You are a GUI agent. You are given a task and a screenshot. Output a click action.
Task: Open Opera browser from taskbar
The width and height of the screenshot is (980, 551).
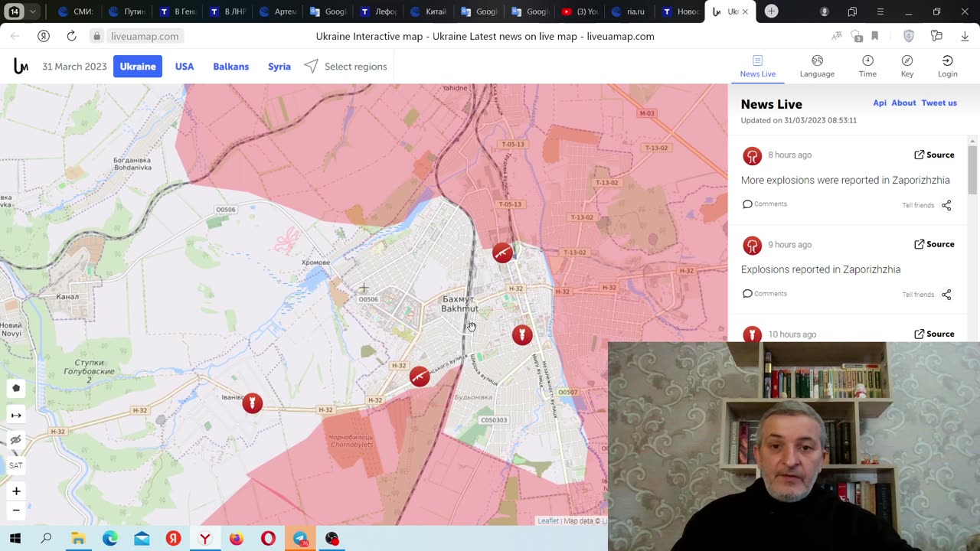(x=268, y=539)
